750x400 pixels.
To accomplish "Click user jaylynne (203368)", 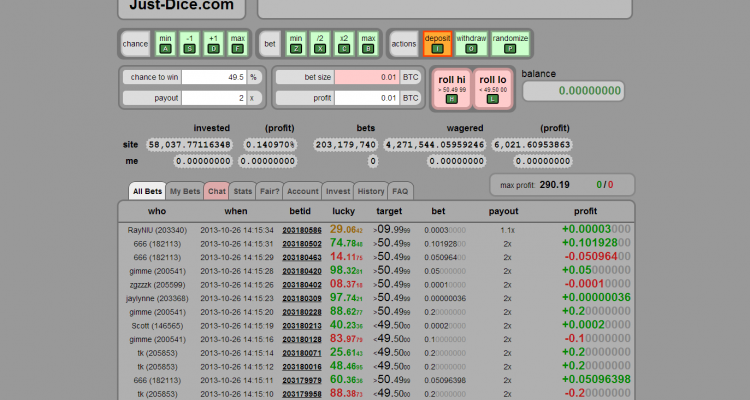I will (157, 299).
